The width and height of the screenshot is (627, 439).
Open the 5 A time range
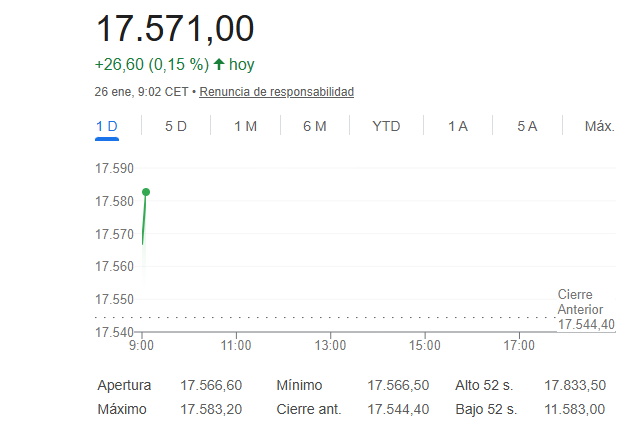click(527, 126)
